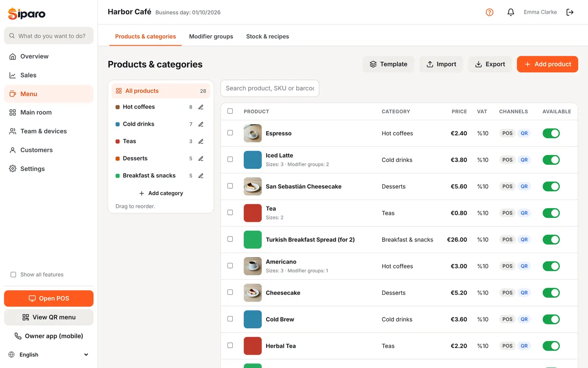Edit the Hot coffees category pencil icon
Screen dimensions: 588x368
click(201, 107)
